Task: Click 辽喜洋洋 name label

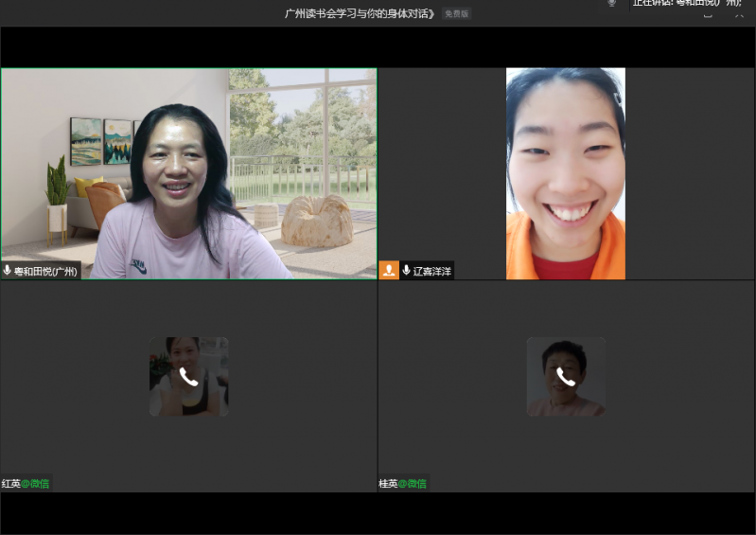Action: (432, 271)
